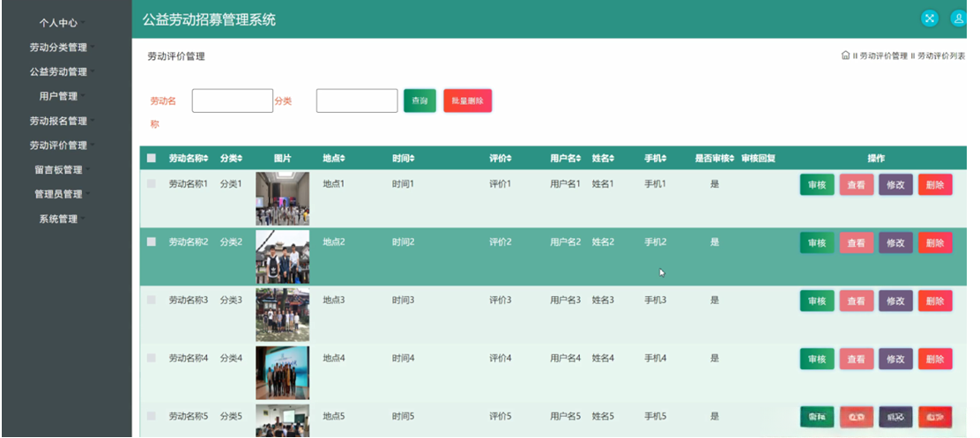Sort by 姓名 column arrows
This screenshot has width=980, height=438.
point(612,159)
